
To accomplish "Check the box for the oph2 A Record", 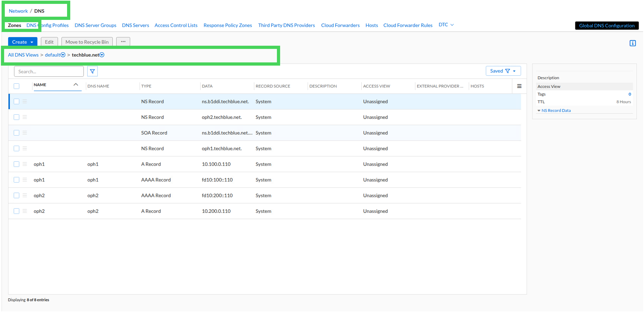I will 16,211.
